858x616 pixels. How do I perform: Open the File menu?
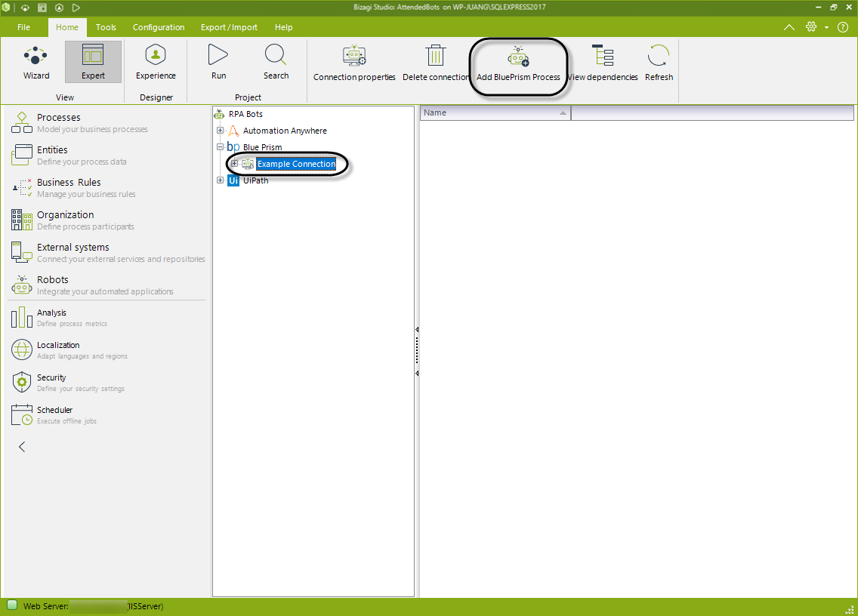(x=23, y=27)
